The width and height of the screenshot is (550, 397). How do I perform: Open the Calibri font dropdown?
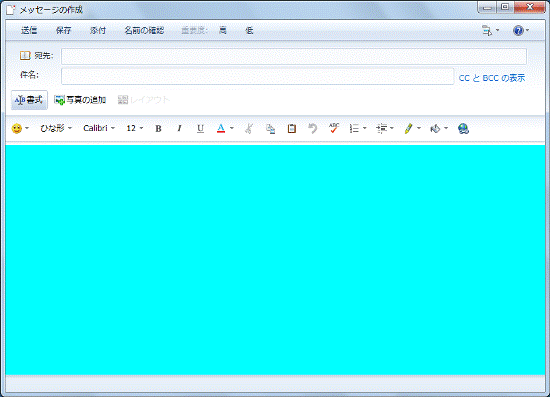click(x=99, y=128)
